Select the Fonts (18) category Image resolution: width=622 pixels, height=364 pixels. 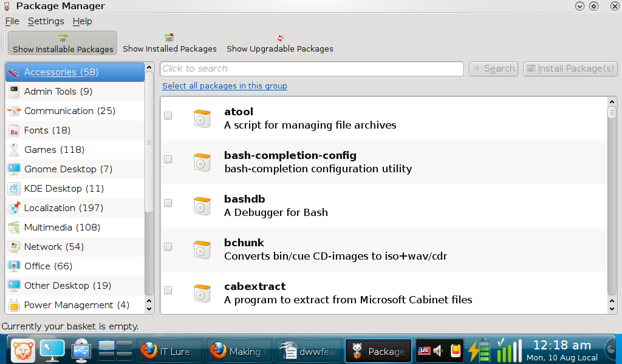coord(75,130)
